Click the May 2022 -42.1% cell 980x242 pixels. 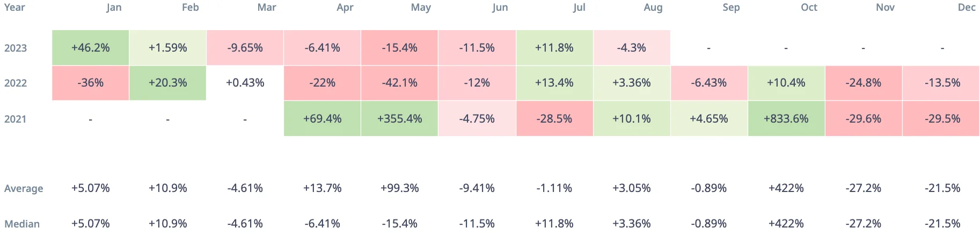(399, 83)
